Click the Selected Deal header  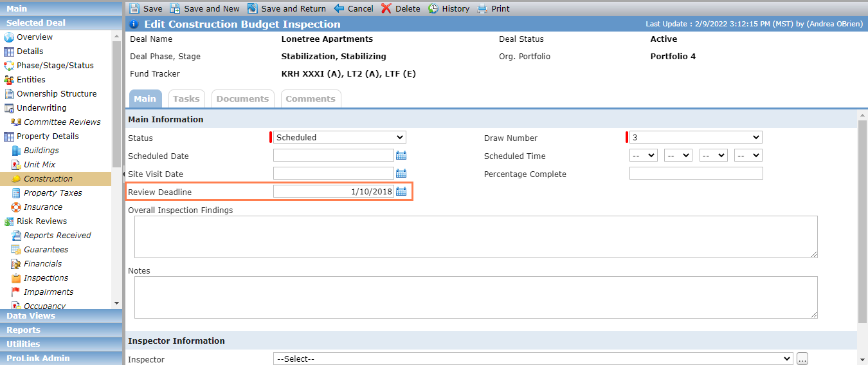(61, 23)
